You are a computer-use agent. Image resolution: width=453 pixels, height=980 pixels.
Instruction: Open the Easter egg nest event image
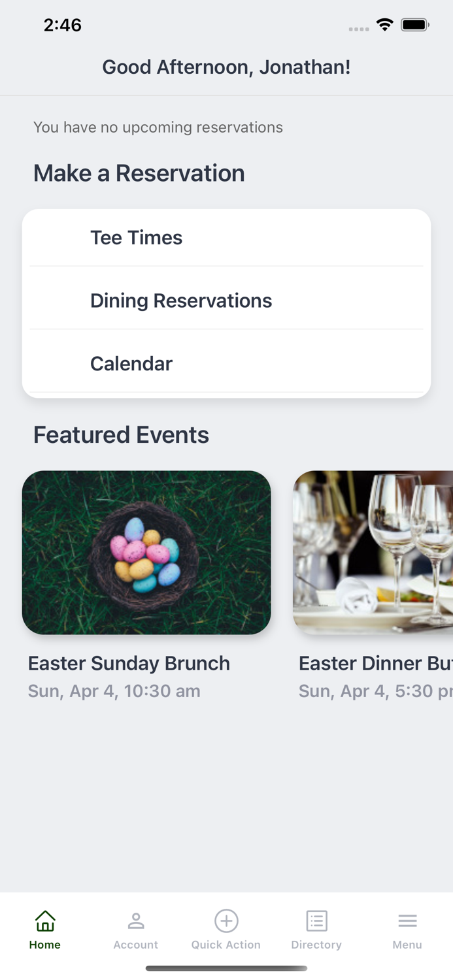tap(146, 552)
